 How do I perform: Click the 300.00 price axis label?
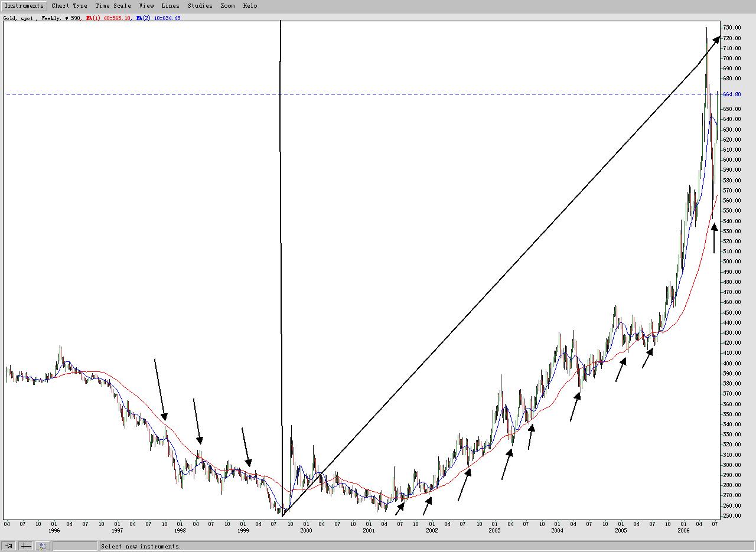(x=732, y=465)
